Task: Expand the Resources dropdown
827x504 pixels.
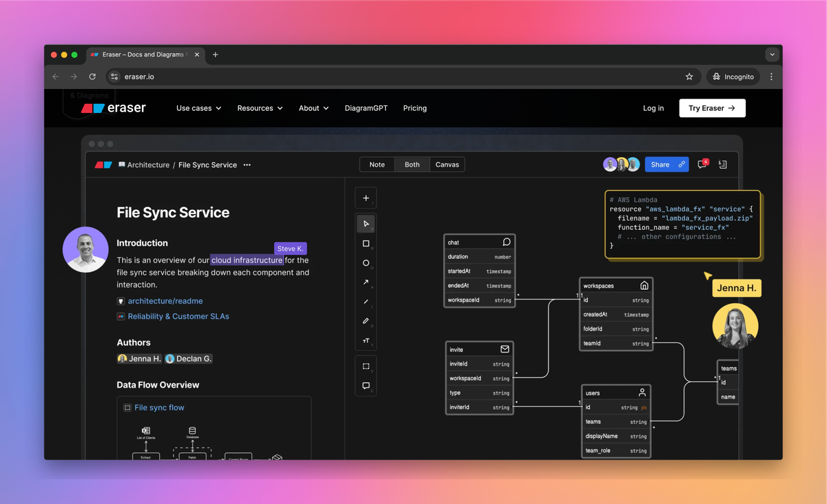Action: [x=260, y=108]
